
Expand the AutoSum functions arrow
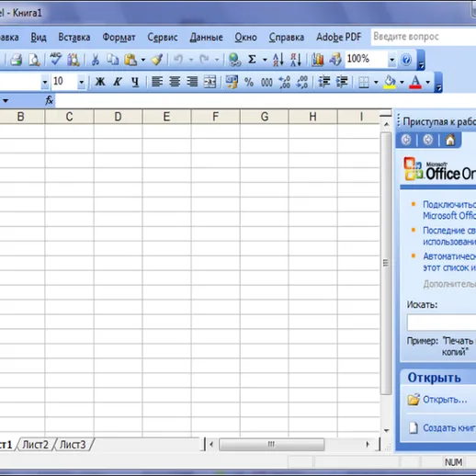pos(265,60)
